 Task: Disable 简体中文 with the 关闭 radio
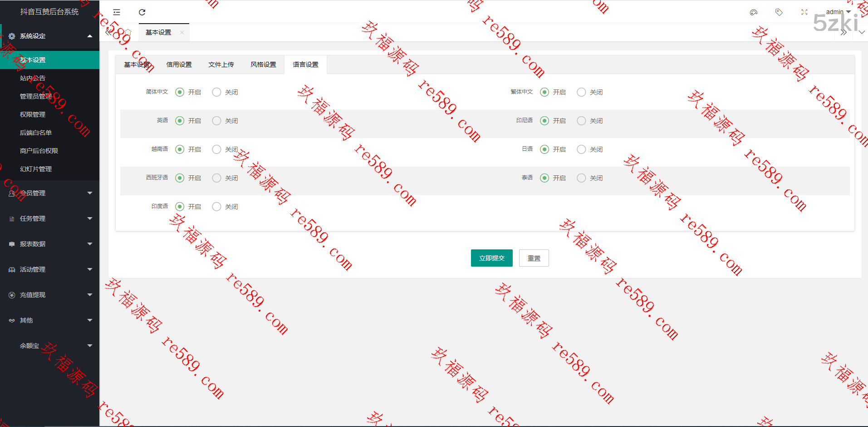click(x=216, y=92)
